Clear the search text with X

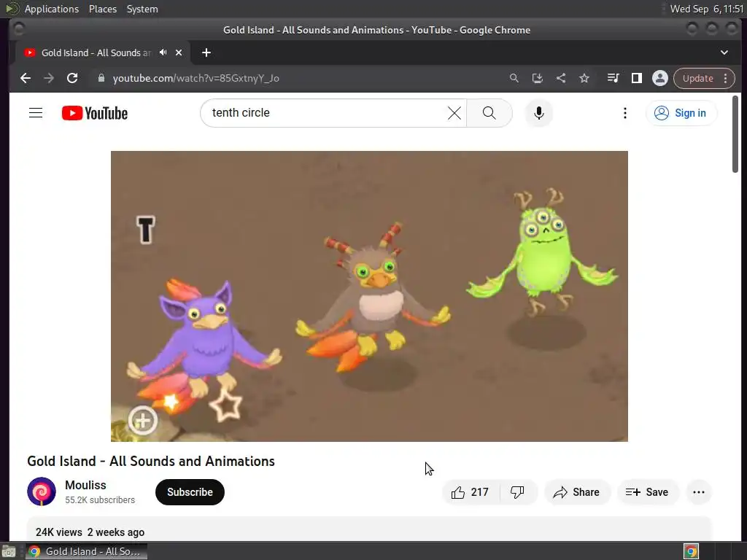coord(454,113)
